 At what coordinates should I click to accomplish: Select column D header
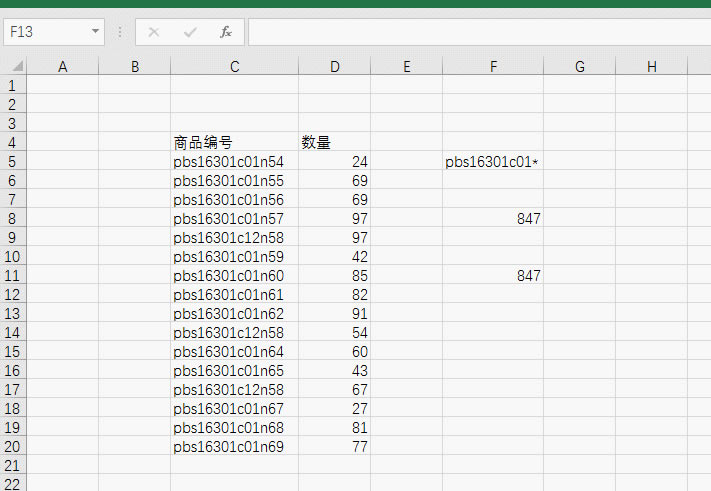pyautogui.click(x=335, y=67)
